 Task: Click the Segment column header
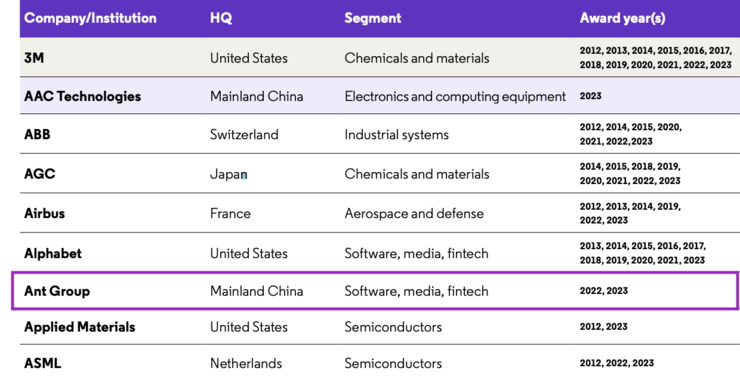[x=372, y=18]
